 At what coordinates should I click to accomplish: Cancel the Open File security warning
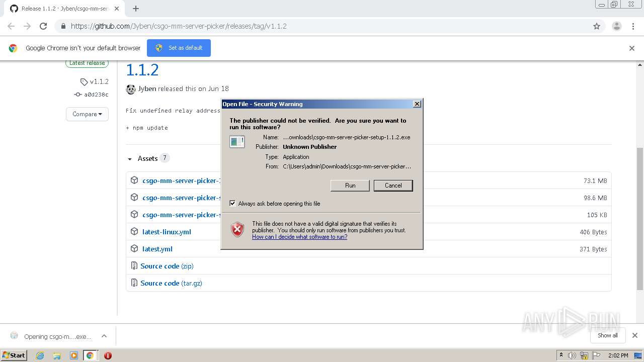[393, 186]
